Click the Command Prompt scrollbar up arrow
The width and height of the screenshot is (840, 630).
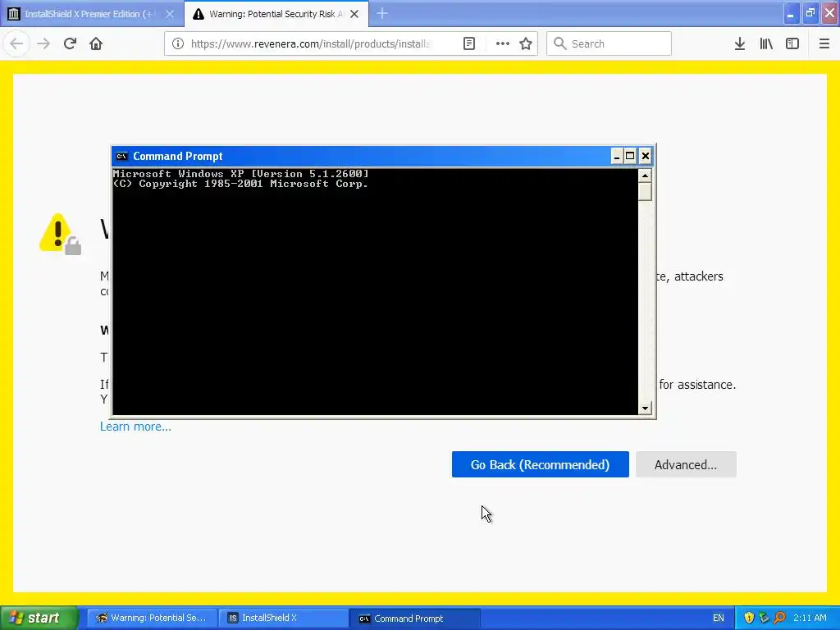coord(645,176)
